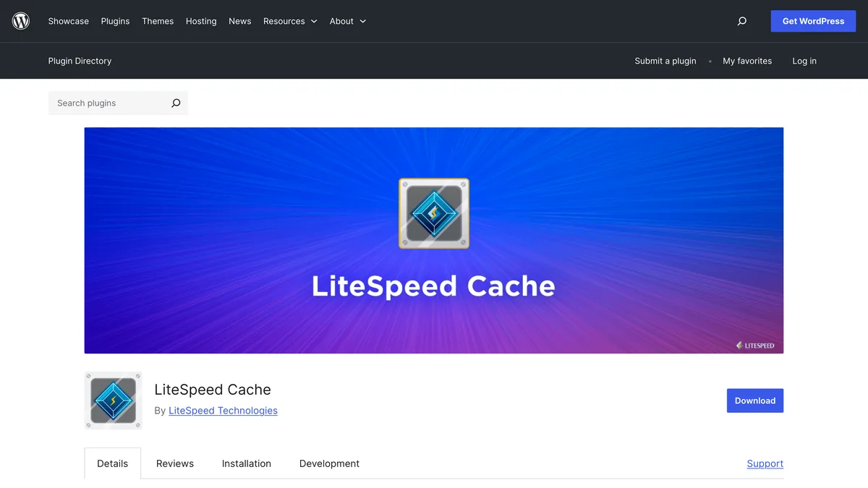Open the Plugins menu item
This screenshot has width=868, height=488.
[x=116, y=21]
